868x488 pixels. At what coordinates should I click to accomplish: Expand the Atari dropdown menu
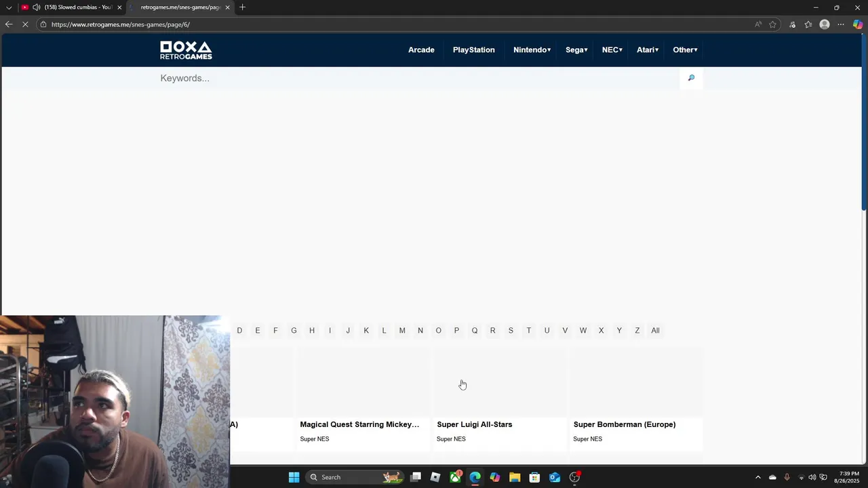(648, 49)
